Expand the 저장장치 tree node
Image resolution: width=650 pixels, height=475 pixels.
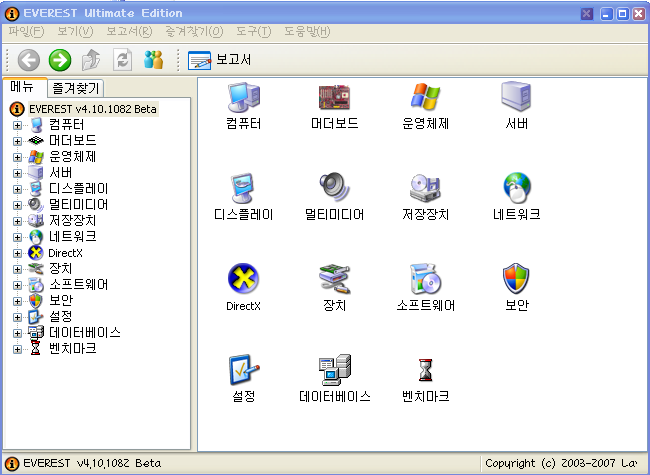[17, 221]
